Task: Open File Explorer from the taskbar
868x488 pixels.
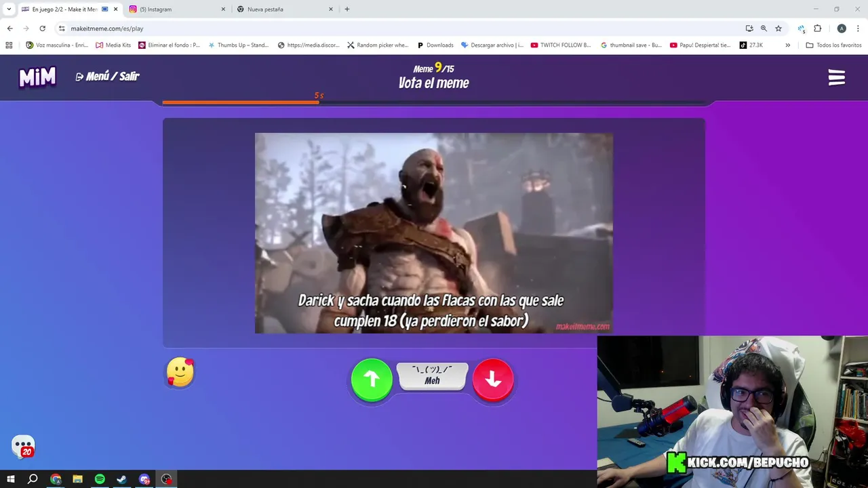Action: tap(78, 479)
